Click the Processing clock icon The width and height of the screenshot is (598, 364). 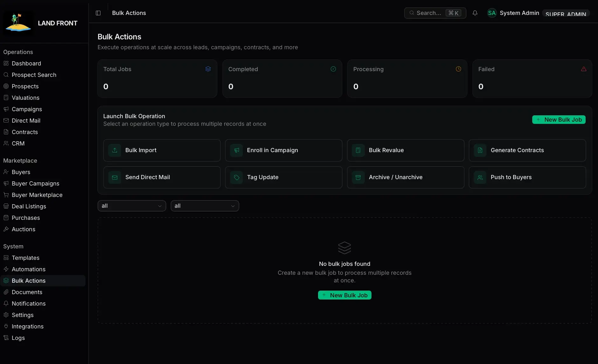pyautogui.click(x=459, y=69)
